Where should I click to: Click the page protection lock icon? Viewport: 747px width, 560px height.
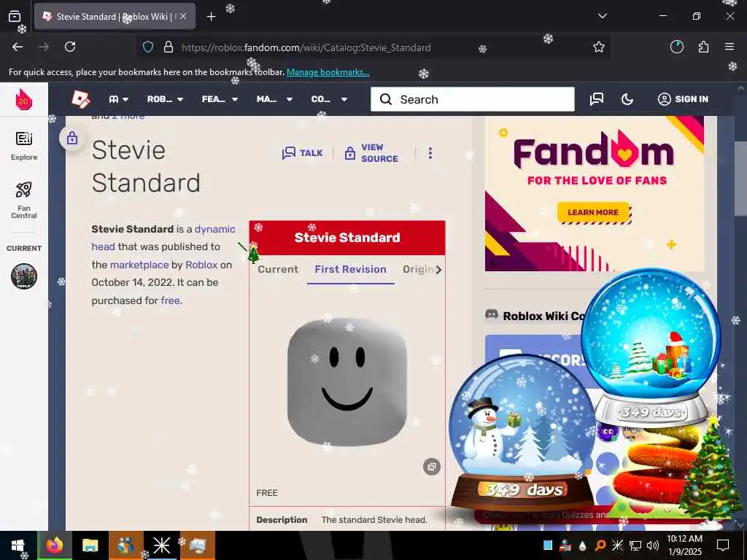(x=72, y=138)
